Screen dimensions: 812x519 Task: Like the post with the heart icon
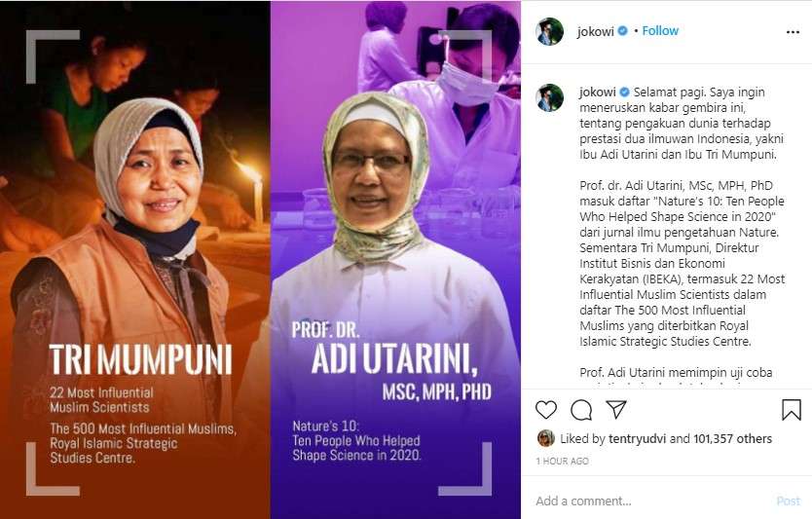point(546,410)
